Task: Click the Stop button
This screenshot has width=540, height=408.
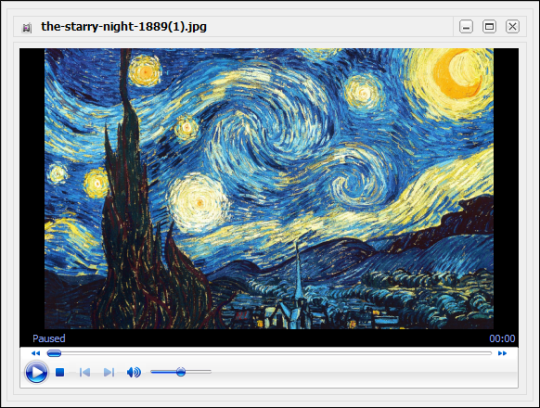Action: coord(60,372)
